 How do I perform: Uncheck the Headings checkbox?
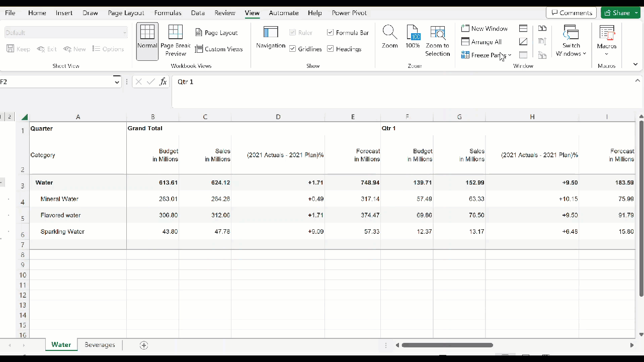pos(330,48)
